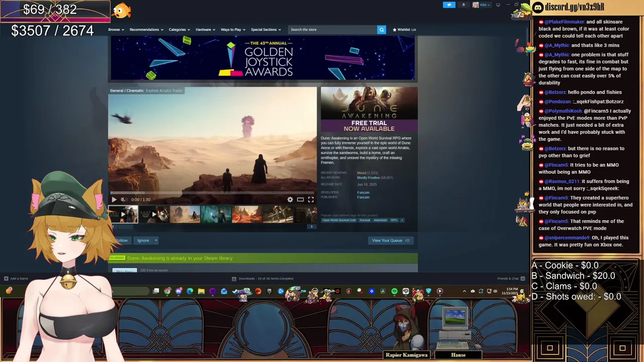Open Spotify from the taskbar
Viewport: 644px width, 362px height.
pos(394,291)
